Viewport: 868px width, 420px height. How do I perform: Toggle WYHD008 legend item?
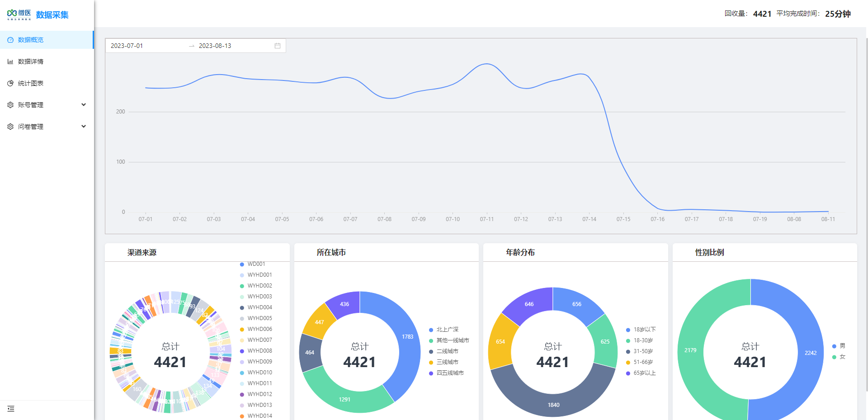(256, 351)
